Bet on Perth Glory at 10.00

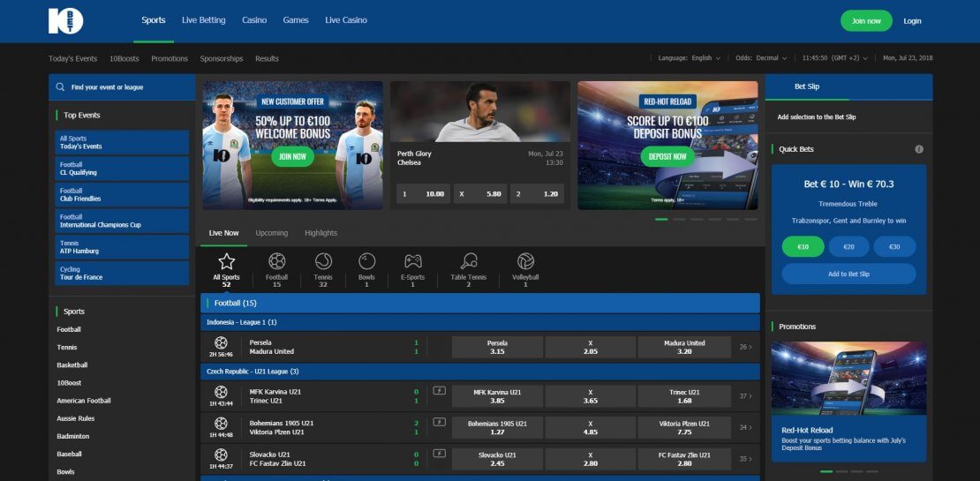tap(423, 193)
